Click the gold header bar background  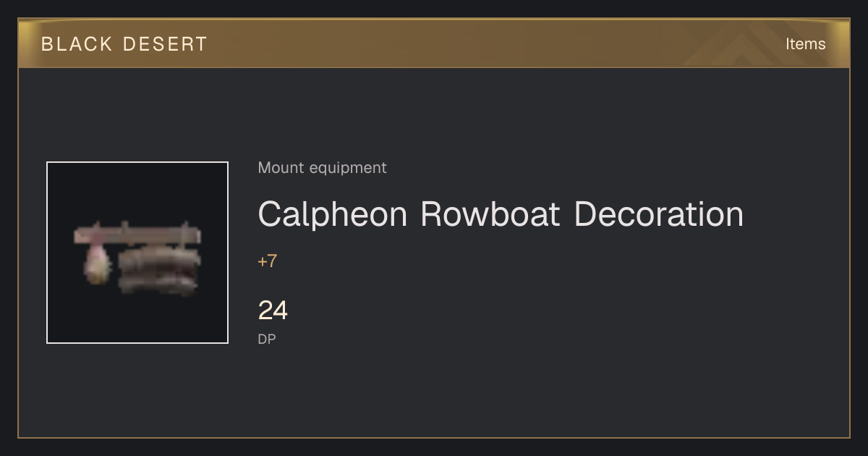[434, 44]
